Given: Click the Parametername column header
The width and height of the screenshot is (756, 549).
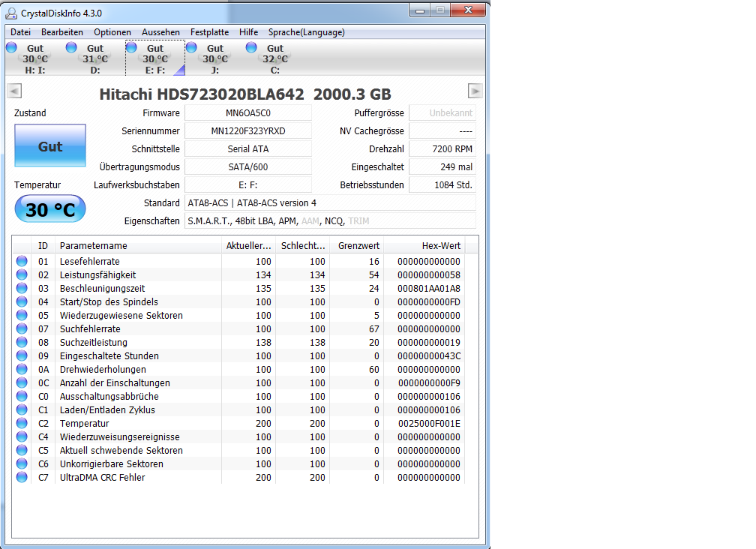Looking at the screenshot, I should [x=138, y=246].
